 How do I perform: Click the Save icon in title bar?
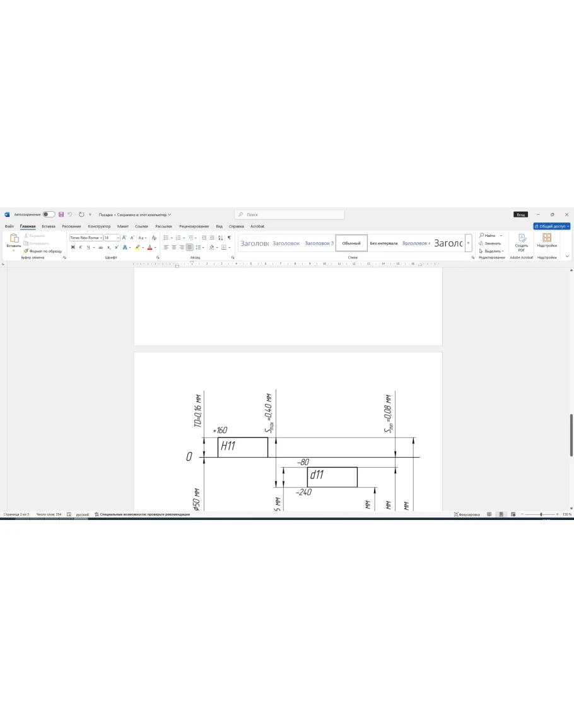(x=61, y=214)
